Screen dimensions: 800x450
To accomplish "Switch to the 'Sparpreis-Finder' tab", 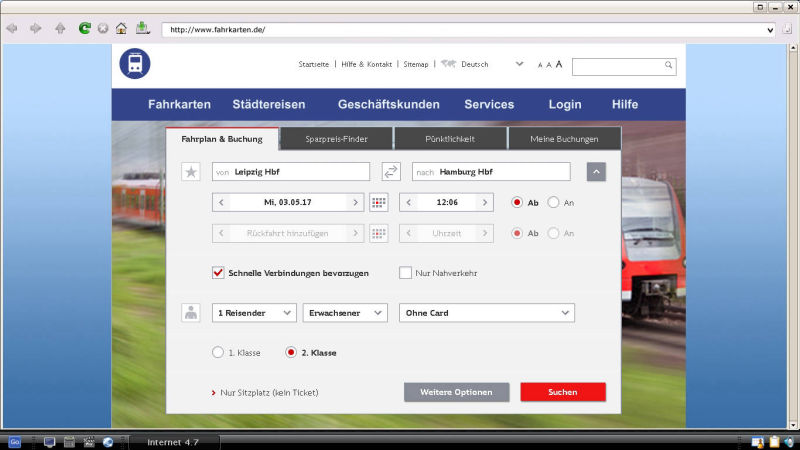I will point(337,139).
